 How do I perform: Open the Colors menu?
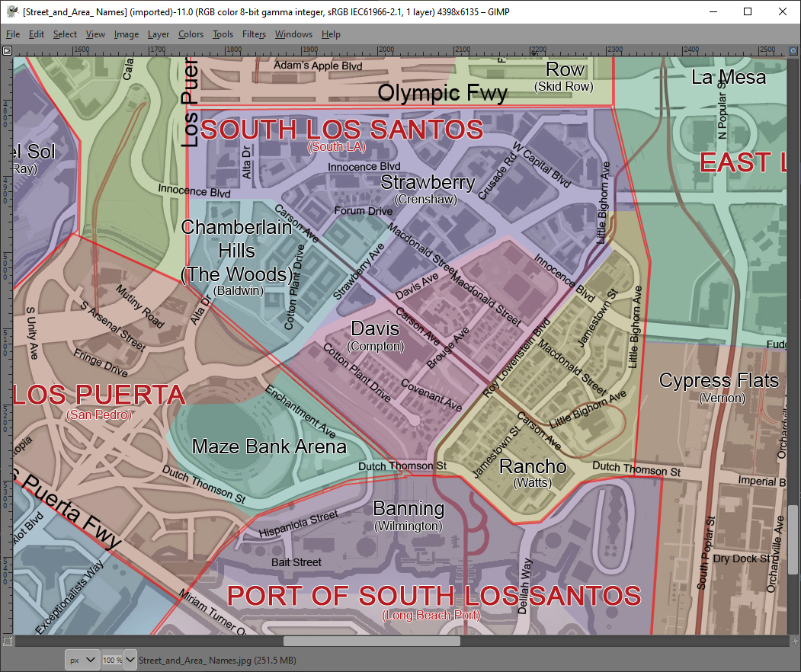point(191,34)
